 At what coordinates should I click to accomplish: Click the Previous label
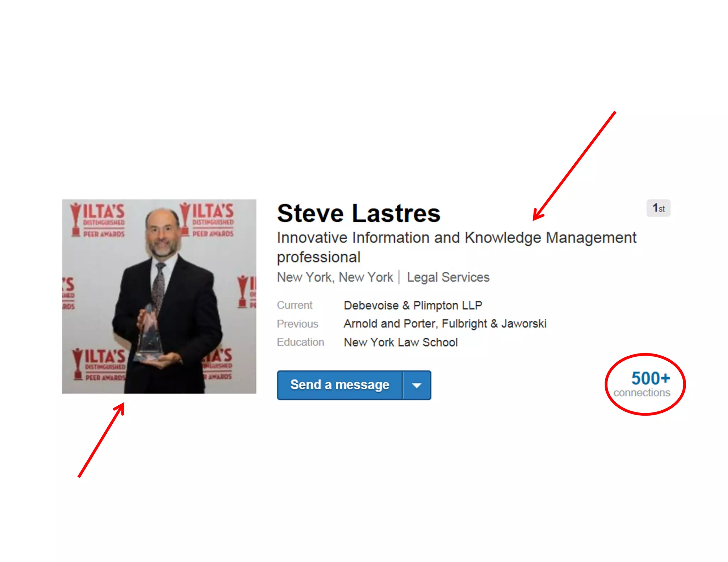(x=298, y=324)
